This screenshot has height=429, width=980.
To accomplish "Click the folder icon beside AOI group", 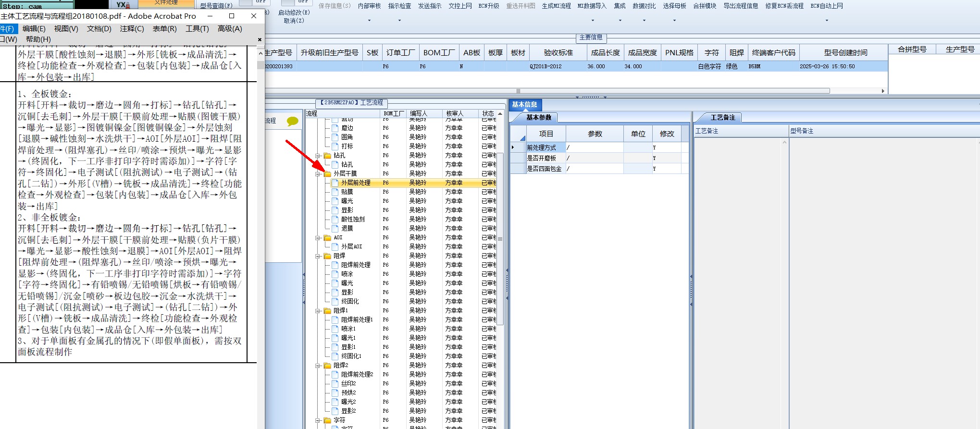I will [327, 237].
